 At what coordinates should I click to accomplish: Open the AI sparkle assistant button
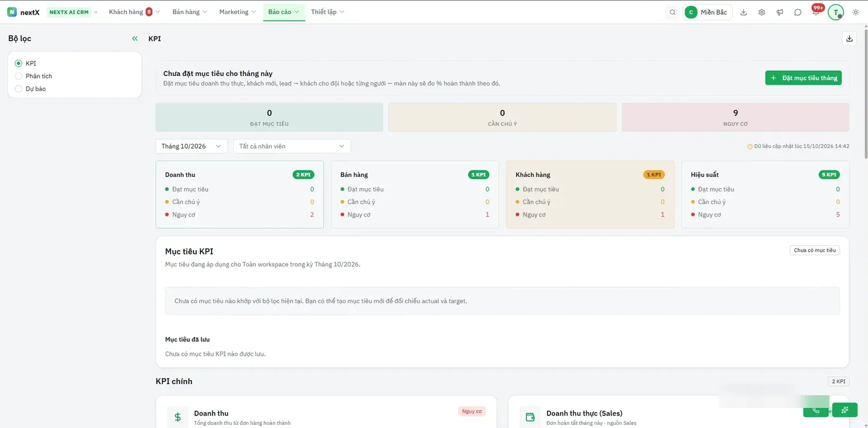click(x=845, y=410)
